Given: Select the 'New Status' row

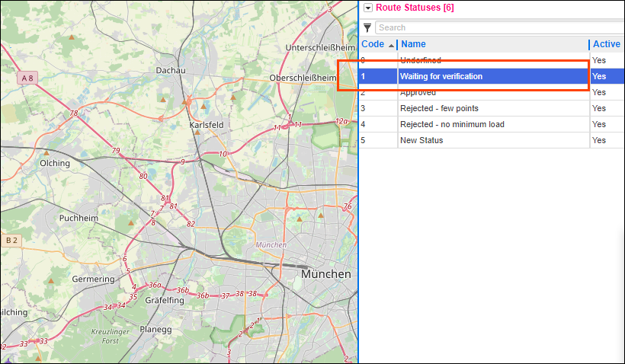Looking at the screenshot, I should [491, 140].
